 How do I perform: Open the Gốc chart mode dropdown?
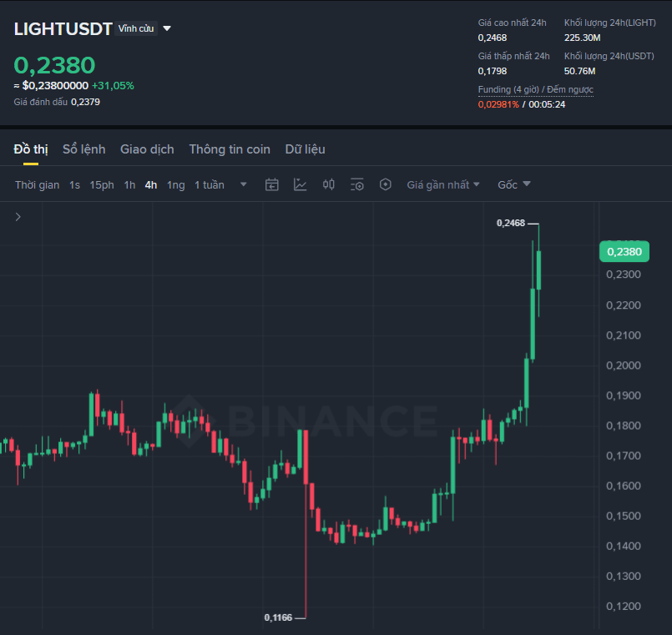(x=514, y=184)
